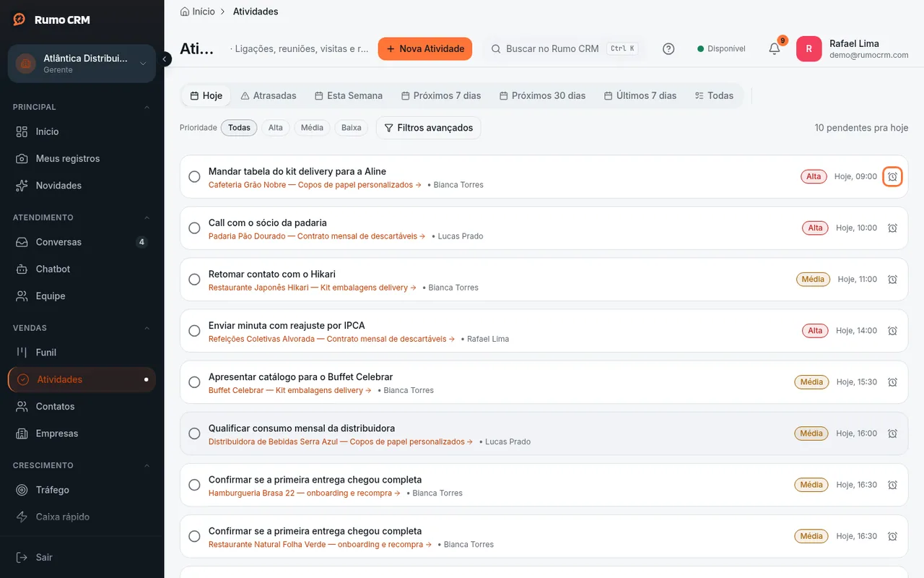
Task: Collapse the sidebar with the arrow handle
Action: [165, 59]
